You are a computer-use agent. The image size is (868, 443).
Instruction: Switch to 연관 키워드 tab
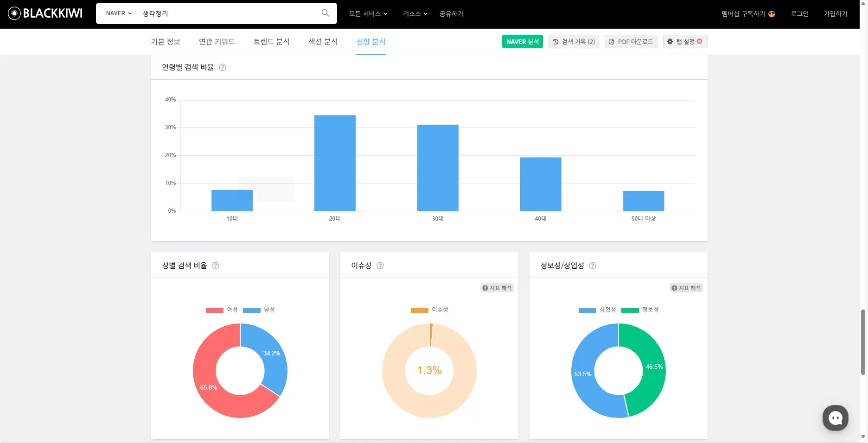217,42
